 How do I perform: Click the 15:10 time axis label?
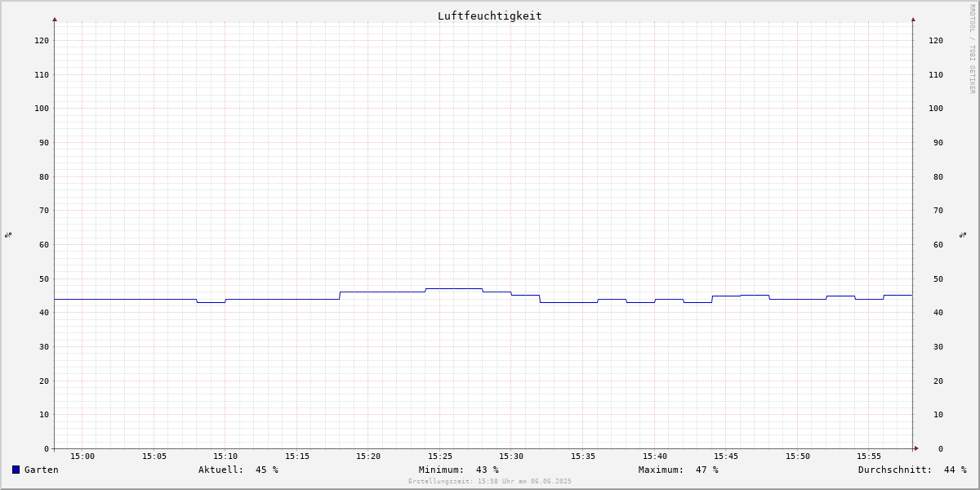225,457
